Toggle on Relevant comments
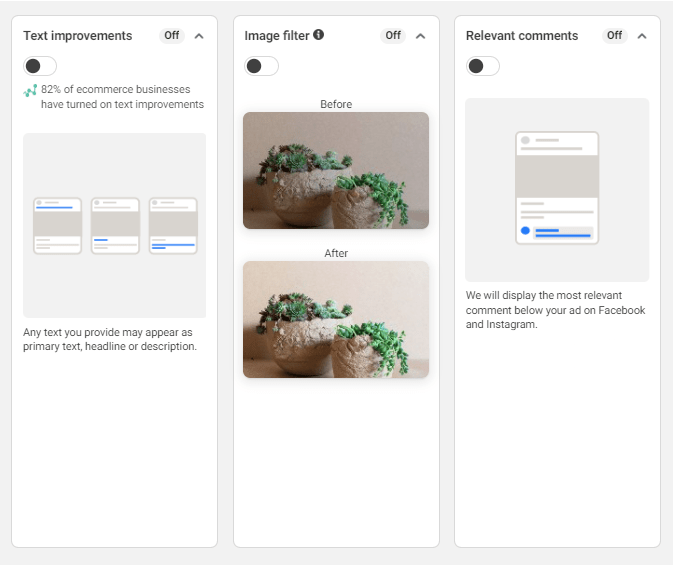 (x=482, y=66)
